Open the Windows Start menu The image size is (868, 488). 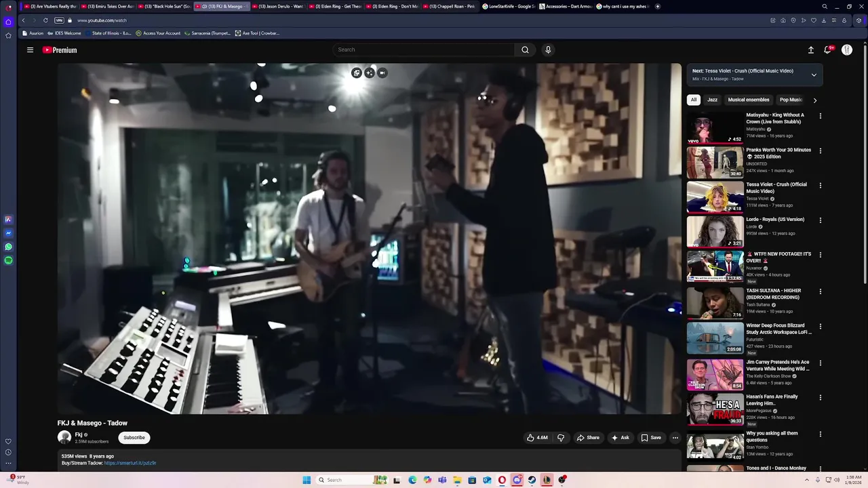coord(307,480)
